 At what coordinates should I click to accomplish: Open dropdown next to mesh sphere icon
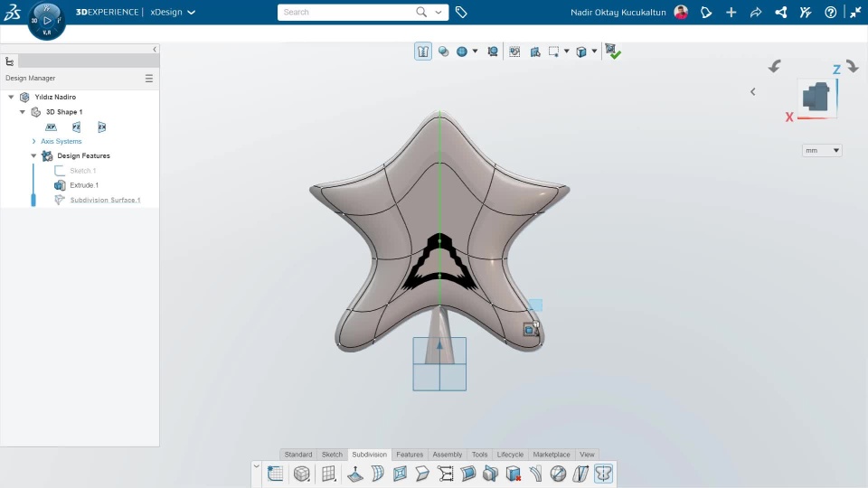click(475, 52)
